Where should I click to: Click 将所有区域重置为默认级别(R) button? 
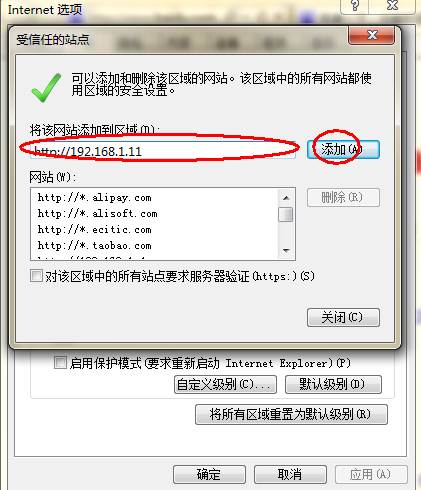tap(291, 414)
